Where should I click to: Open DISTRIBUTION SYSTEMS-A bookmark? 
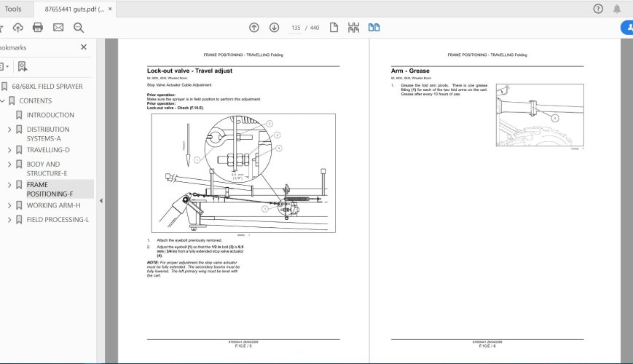click(x=48, y=134)
